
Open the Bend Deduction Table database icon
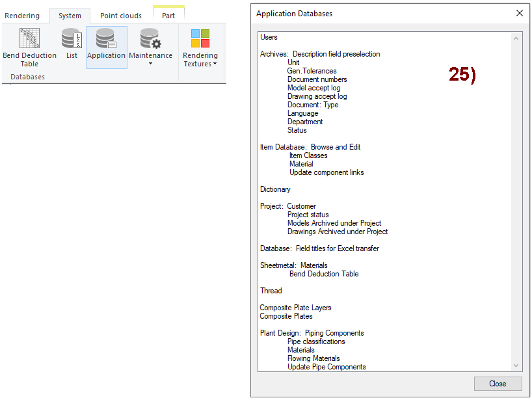click(x=29, y=39)
